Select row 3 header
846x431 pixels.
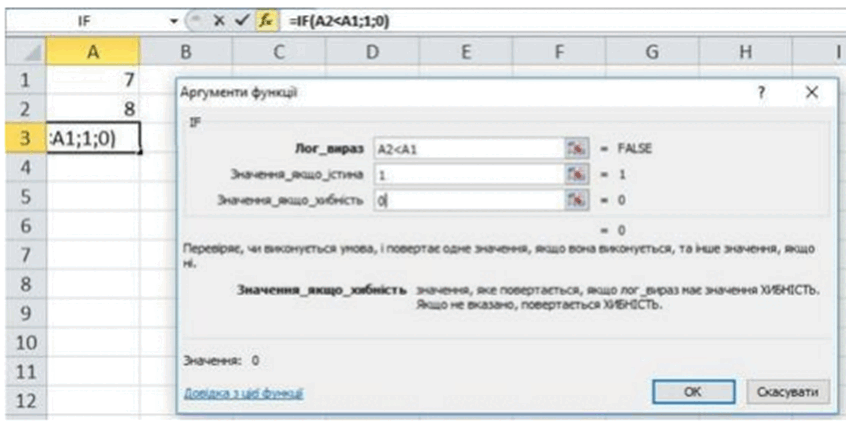point(25,139)
